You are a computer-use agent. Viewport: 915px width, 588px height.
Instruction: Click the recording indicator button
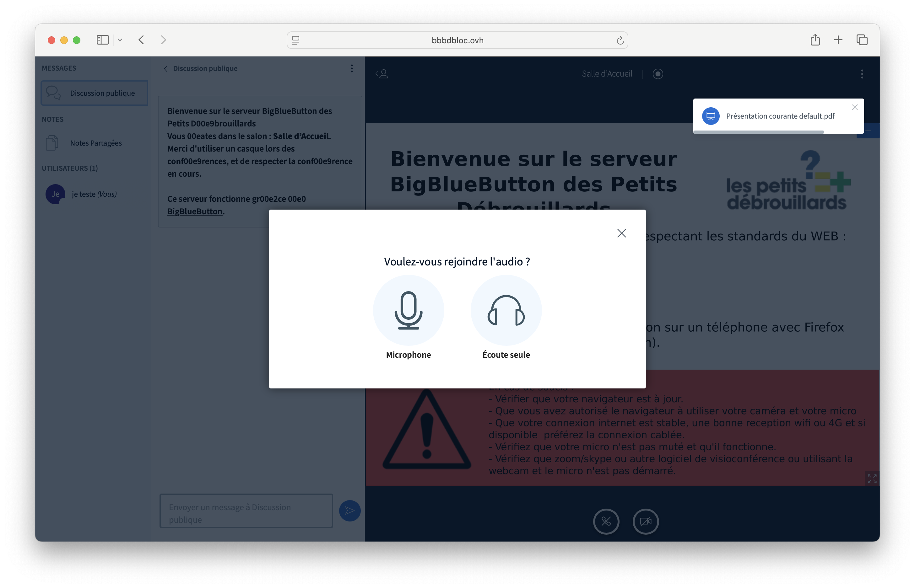(658, 74)
